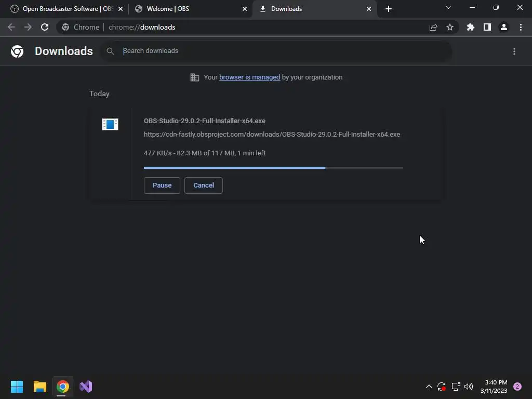
Task: Open Chrome's three-dot main menu
Action: [521, 27]
